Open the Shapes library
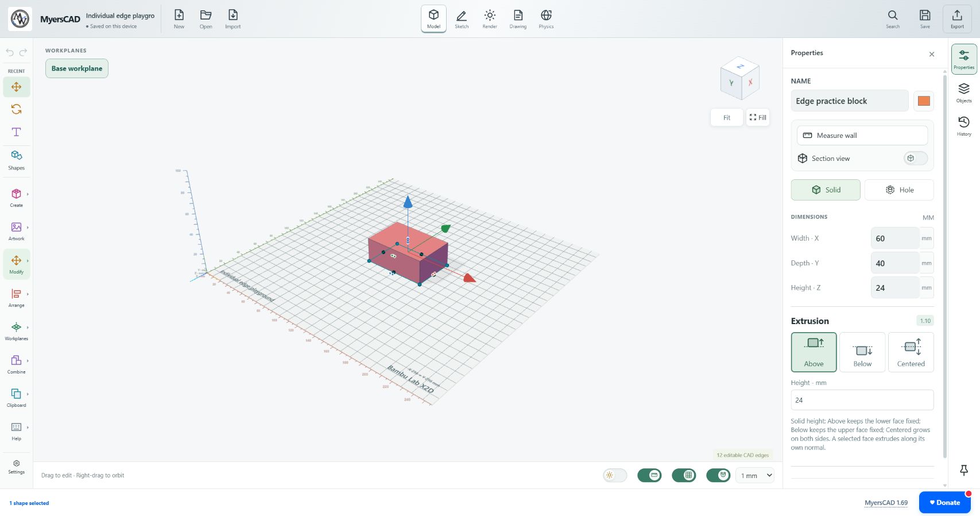 tap(17, 160)
